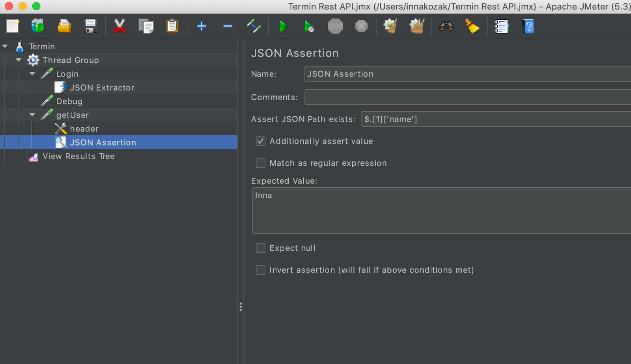Collapse all tree nodes with minus icon
This screenshot has width=631, height=364.
(228, 26)
